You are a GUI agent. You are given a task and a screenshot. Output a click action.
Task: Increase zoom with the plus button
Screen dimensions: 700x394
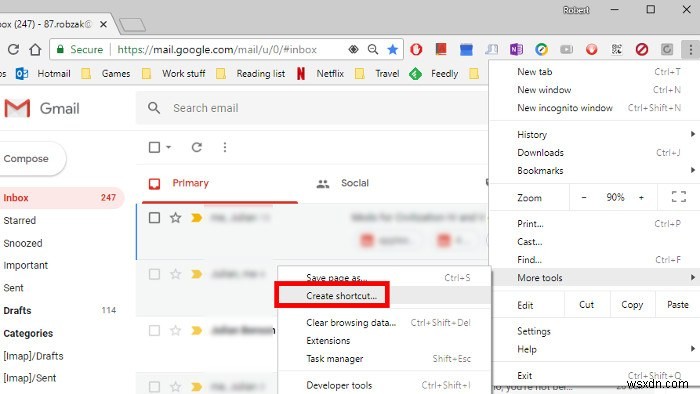tap(641, 197)
